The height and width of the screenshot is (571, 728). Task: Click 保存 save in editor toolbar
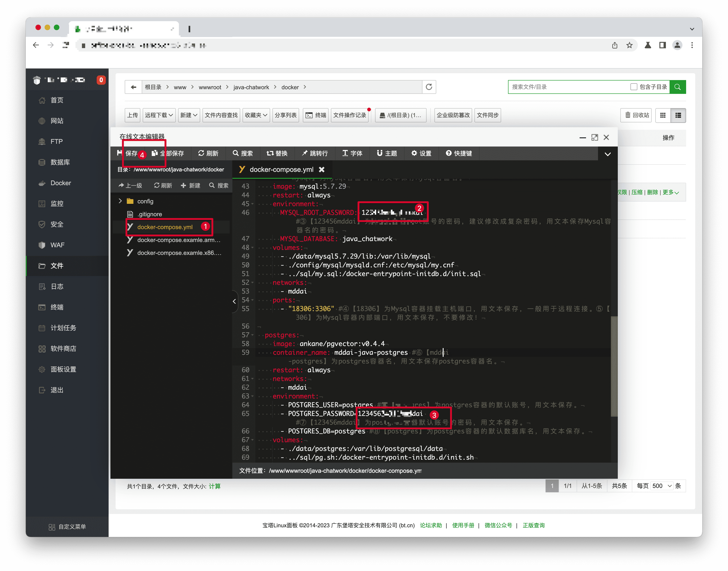coord(127,153)
